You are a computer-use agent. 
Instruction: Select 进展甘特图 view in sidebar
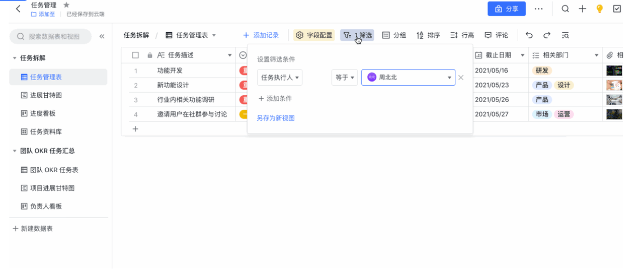click(x=46, y=95)
